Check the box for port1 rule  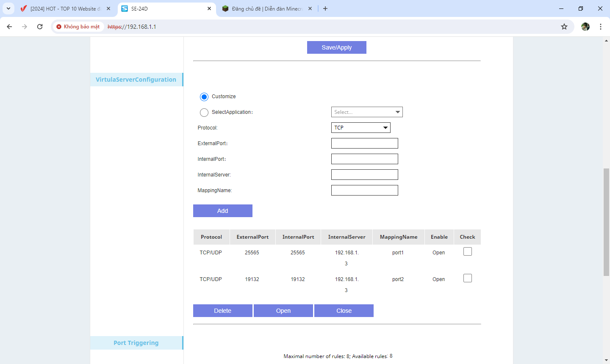tap(468, 252)
